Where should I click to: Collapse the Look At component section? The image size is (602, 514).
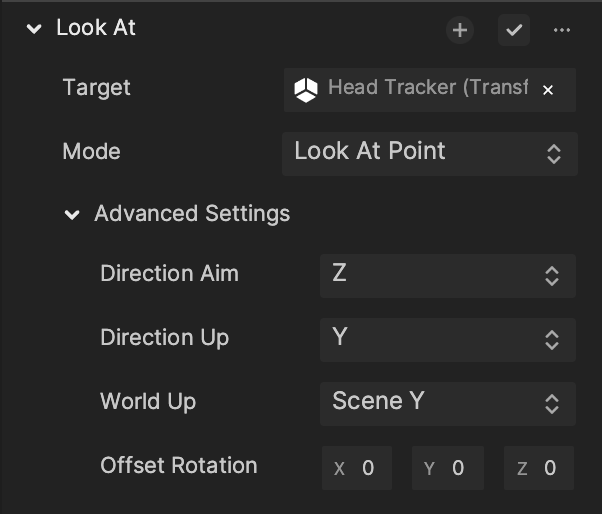[x=34, y=29]
